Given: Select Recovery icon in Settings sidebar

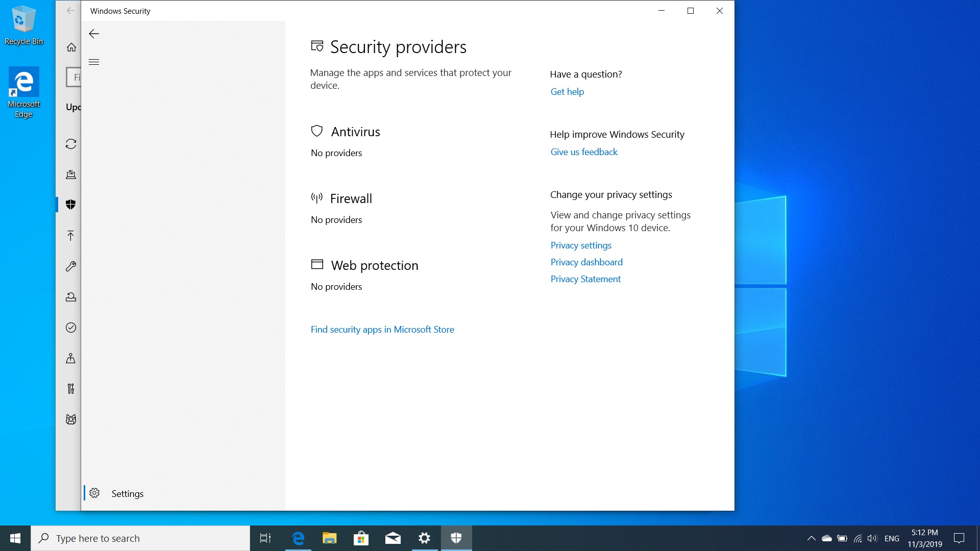Looking at the screenshot, I should [x=71, y=297].
